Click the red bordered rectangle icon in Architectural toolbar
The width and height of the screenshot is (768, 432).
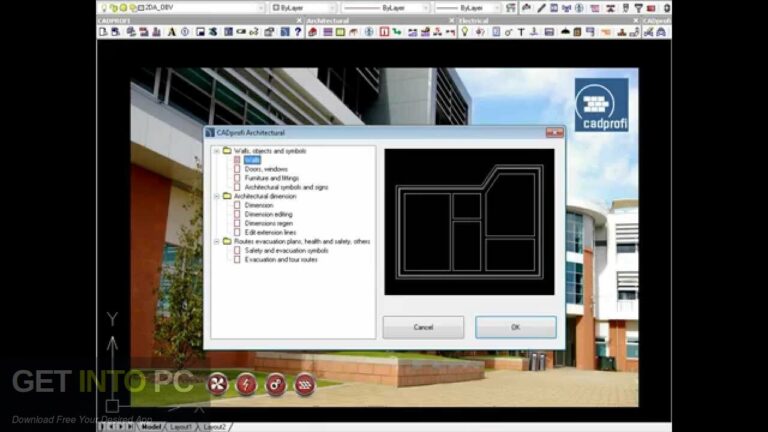(384, 32)
